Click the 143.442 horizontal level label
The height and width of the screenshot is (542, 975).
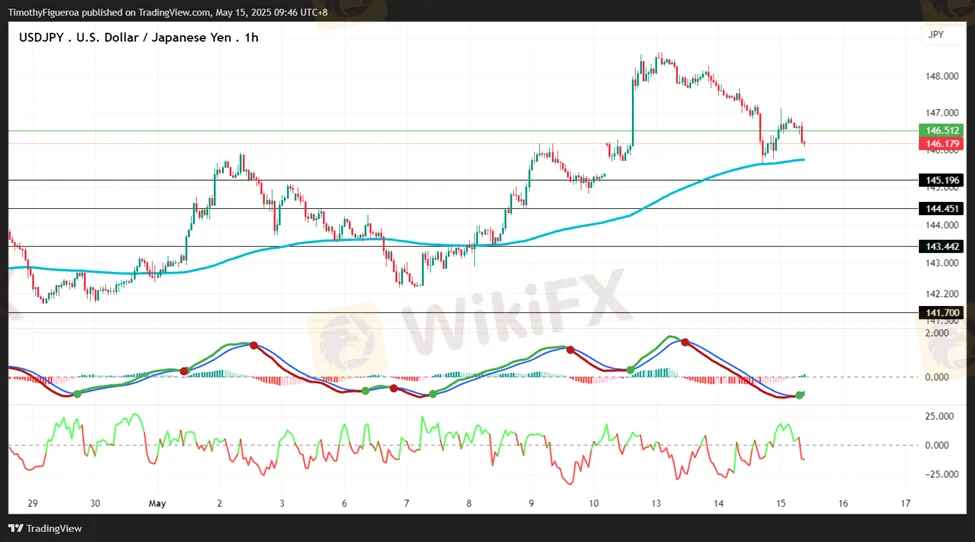[x=942, y=246]
